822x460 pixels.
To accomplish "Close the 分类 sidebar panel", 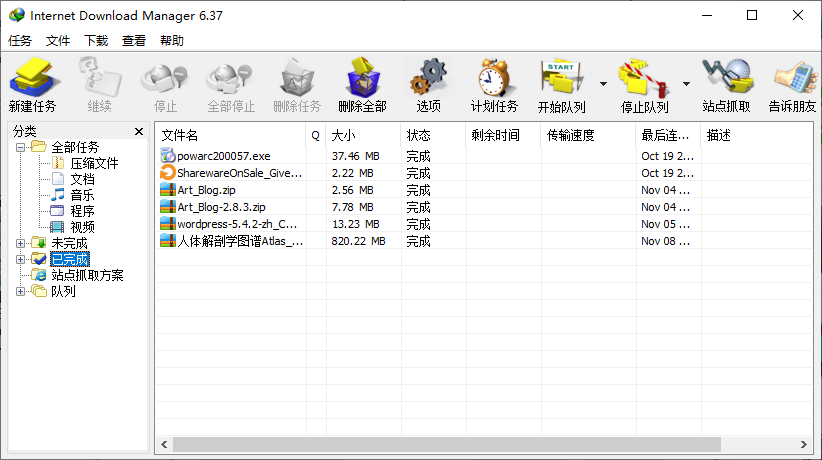I will (139, 131).
